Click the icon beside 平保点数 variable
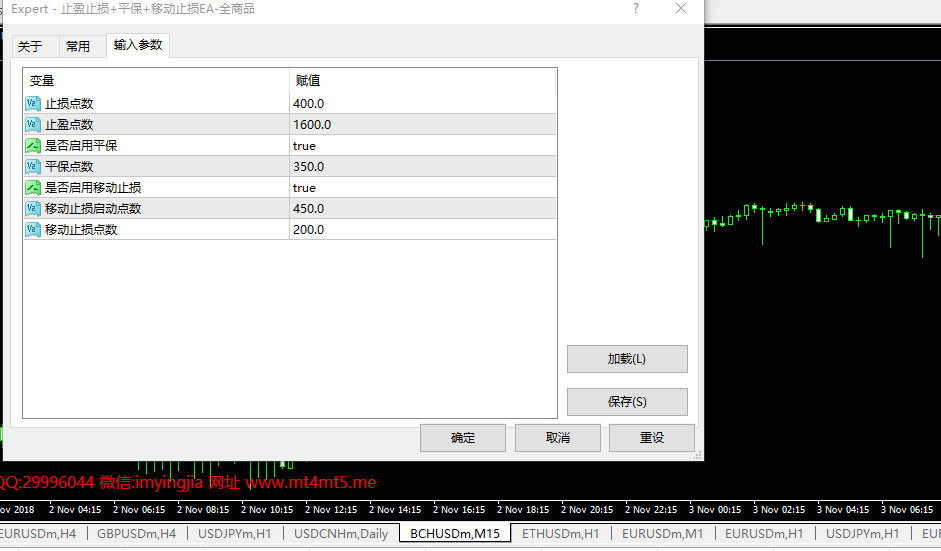This screenshot has width=941, height=551. point(32,167)
